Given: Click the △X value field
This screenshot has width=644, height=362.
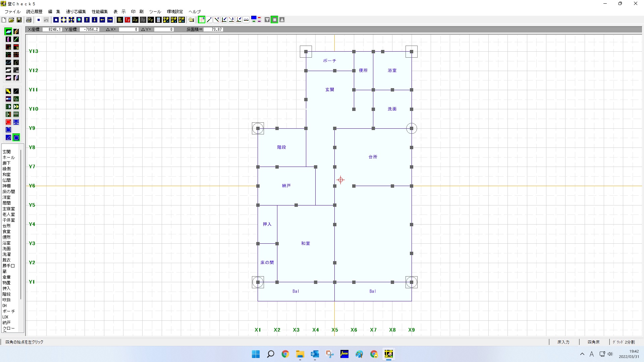Looking at the screenshot, I should pos(128,29).
